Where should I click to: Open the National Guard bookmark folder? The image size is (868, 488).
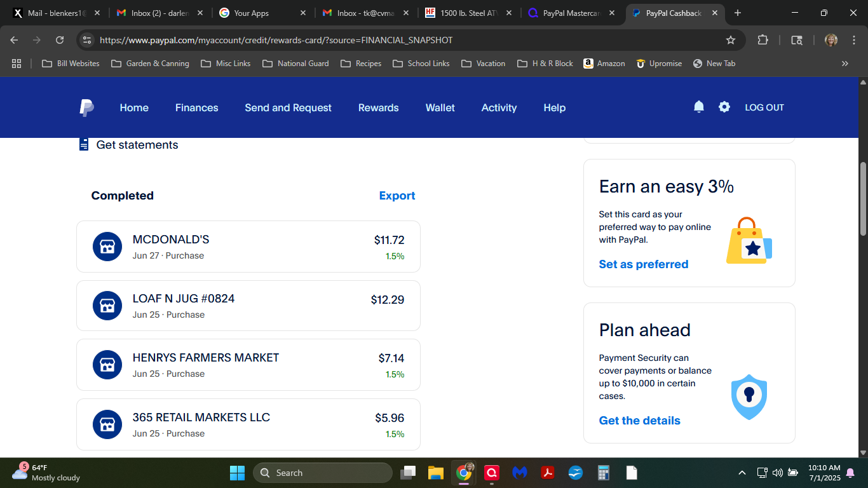[295, 64]
